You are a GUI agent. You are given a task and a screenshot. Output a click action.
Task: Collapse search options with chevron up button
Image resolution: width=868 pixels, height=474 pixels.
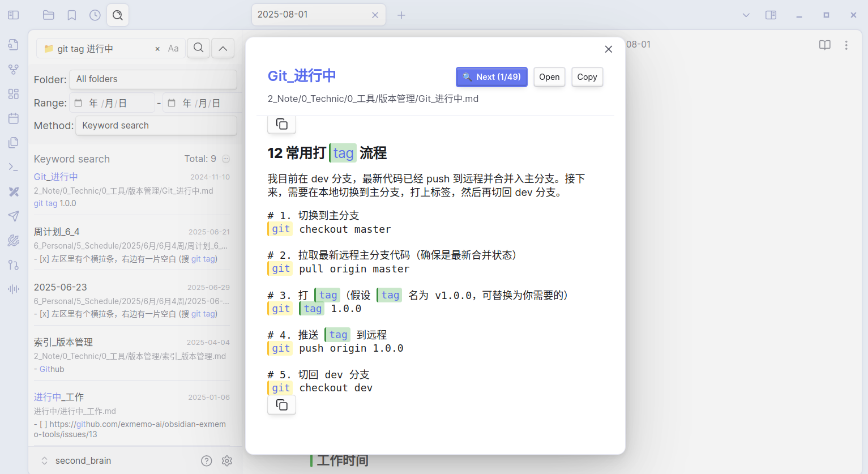pos(223,48)
